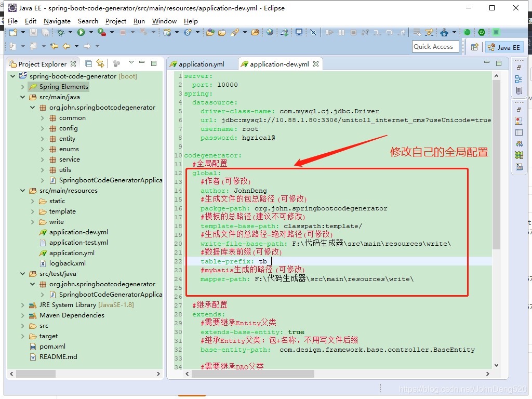Click the Save icon in toolbar
This screenshot has height=399, width=532.
(x=33, y=33)
